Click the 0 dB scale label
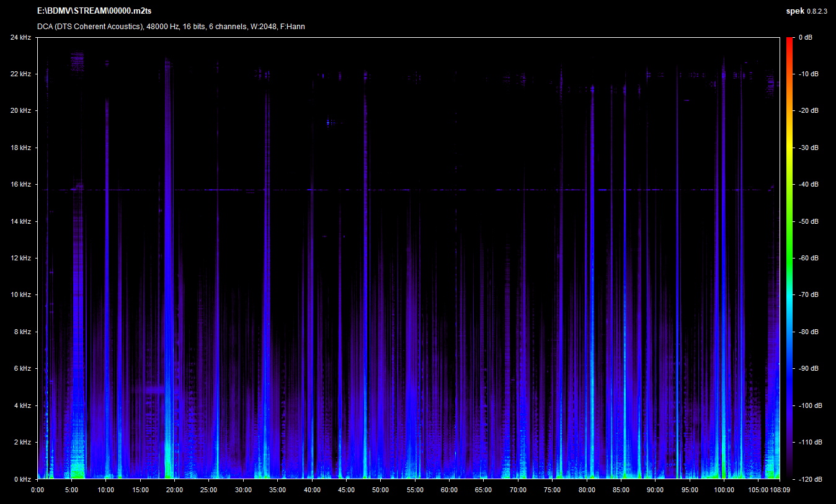This screenshot has height=504, width=836. click(x=806, y=38)
